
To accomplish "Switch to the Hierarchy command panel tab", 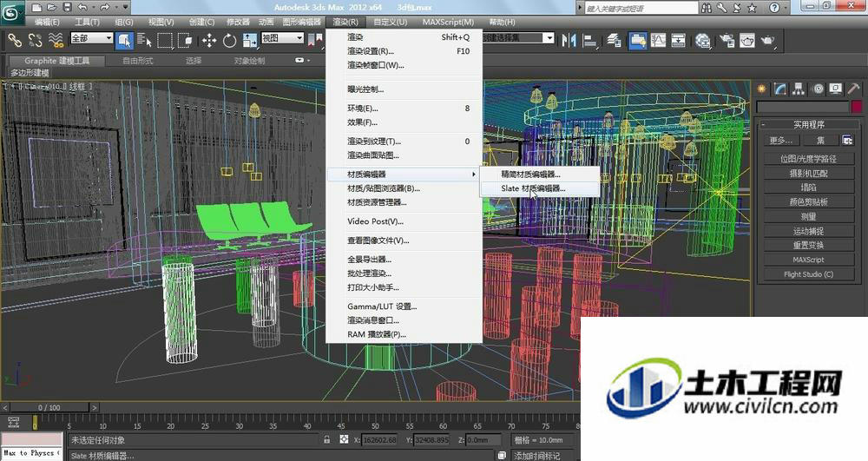I will [x=799, y=89].
